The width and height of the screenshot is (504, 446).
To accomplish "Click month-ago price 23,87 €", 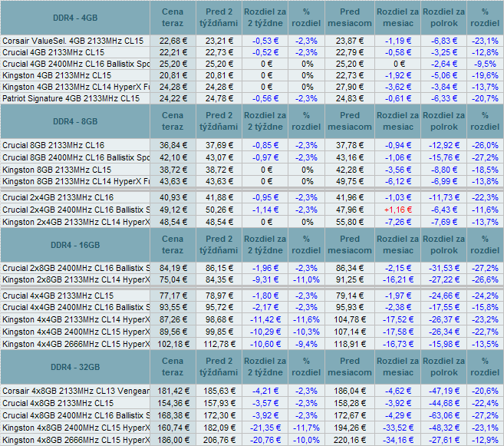I will (x=350, y=41).
